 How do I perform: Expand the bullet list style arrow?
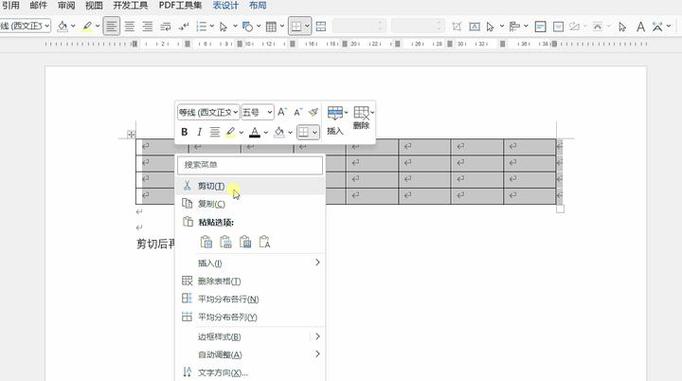[x=212, y=27]
